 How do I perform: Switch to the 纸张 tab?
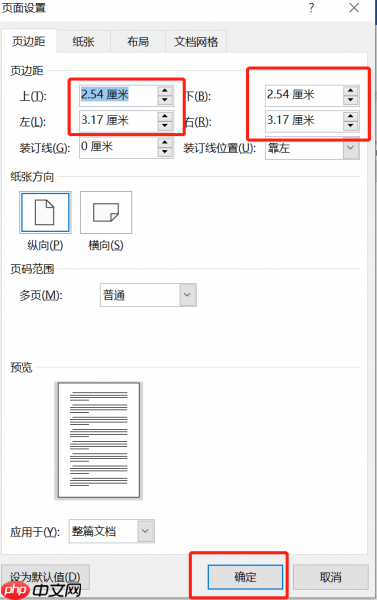point(83,41)
